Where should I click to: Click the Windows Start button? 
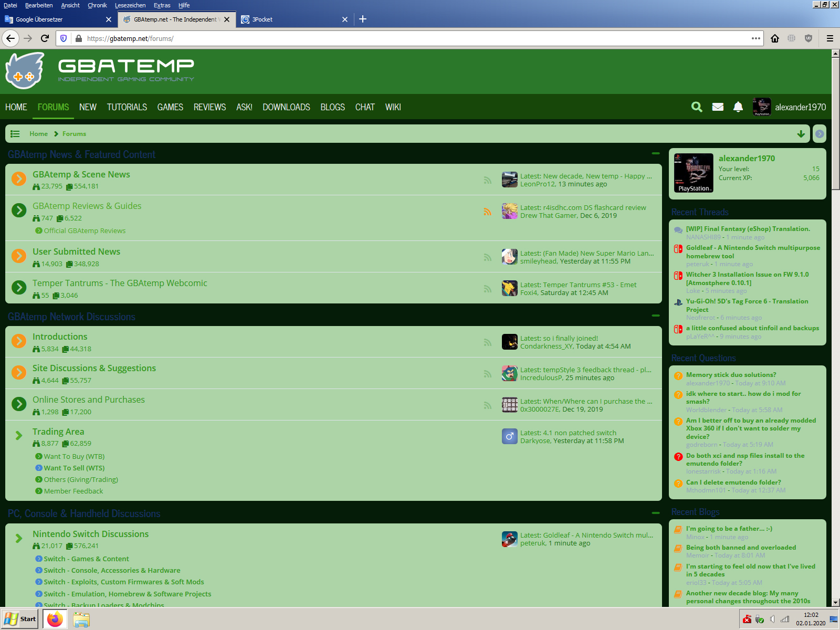(19, 619)
